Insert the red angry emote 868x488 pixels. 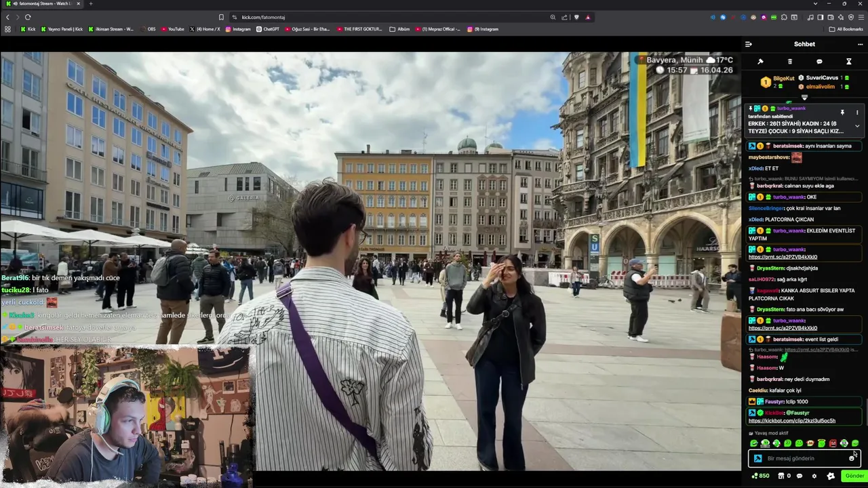tap(833, 443)
